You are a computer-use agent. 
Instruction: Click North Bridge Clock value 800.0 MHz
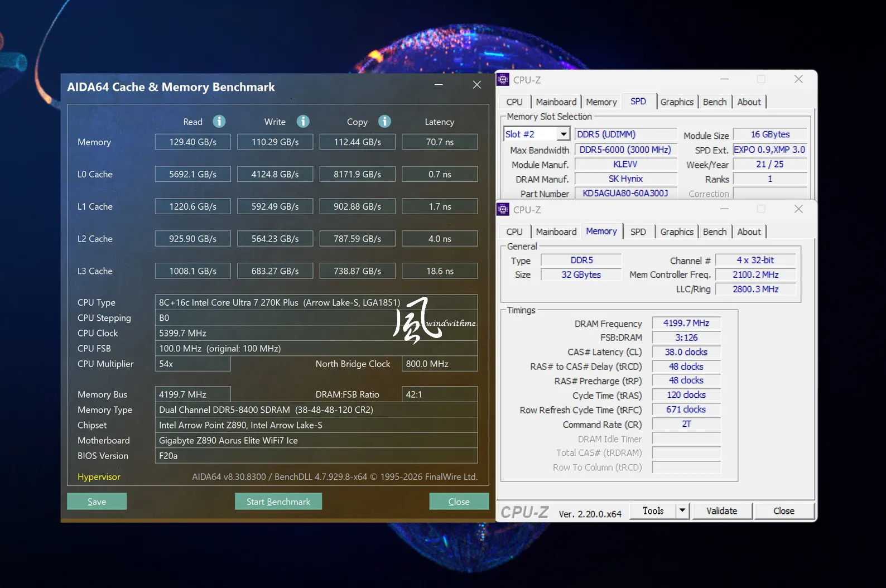click(440, 364)
